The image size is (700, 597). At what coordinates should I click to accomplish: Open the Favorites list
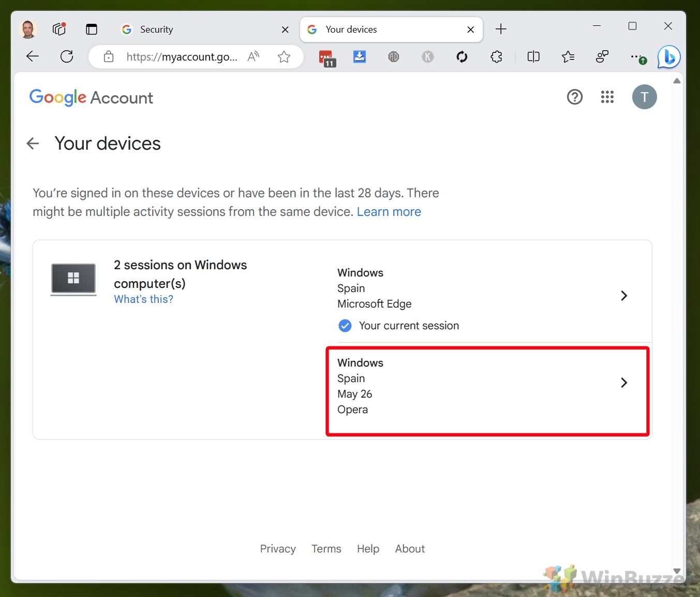[x=568, y=56]
